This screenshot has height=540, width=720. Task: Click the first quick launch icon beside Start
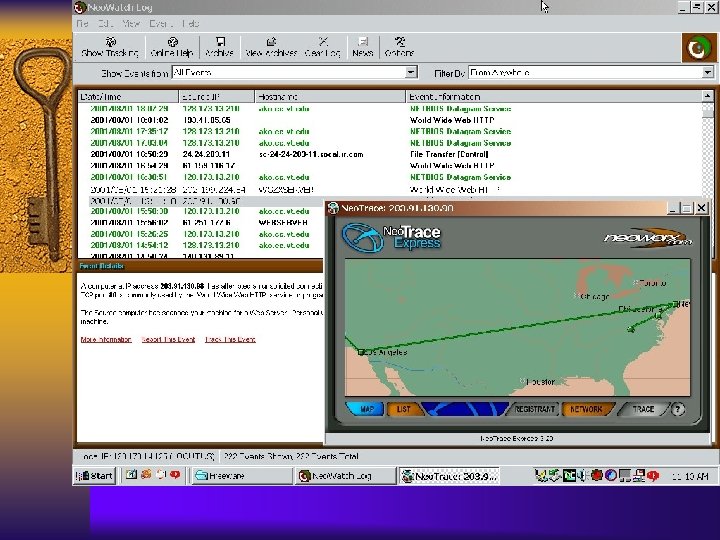coord(131,475)
